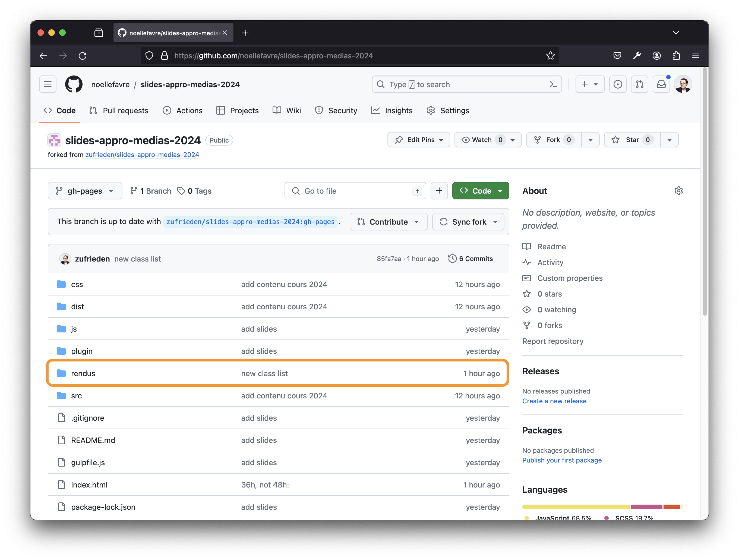Open the green Code dropdown
This screenshot has height=560, width=739.
[x=481, y=191]
